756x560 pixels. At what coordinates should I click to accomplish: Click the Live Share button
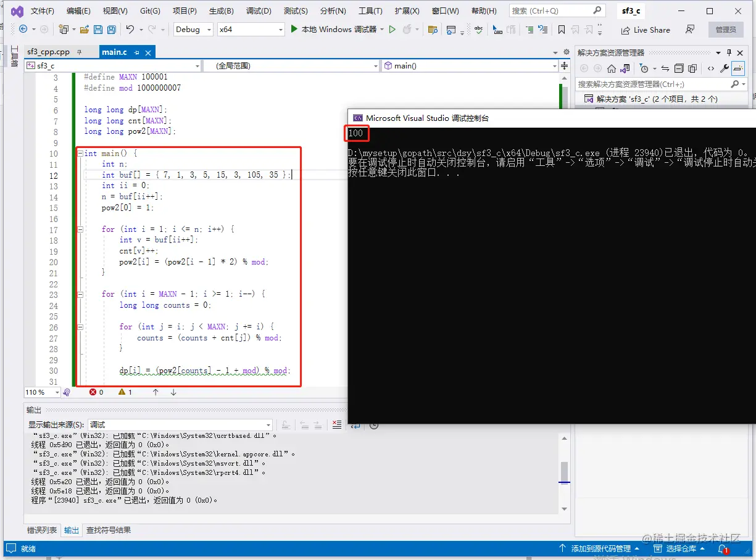click(645, 30)
